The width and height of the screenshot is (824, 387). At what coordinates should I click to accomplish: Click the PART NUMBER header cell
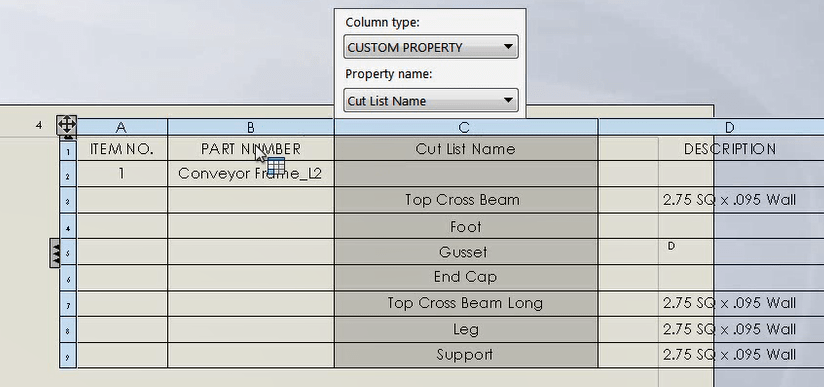click(x=251, y=149)
